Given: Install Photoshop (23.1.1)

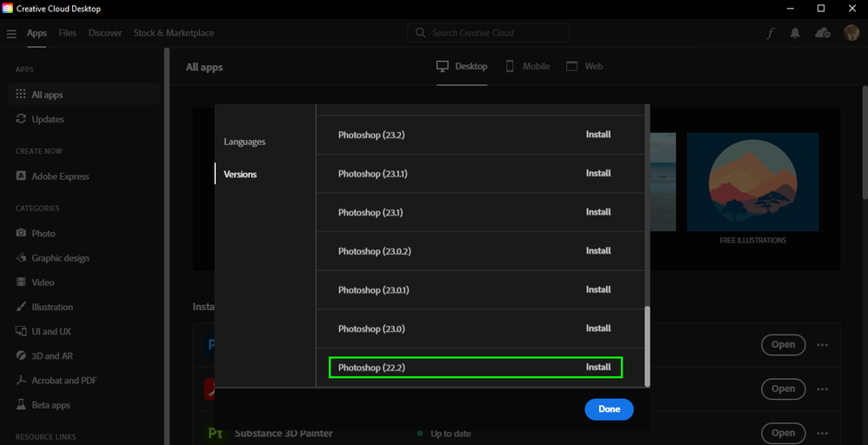Looking at the screenshot, I should (598, 174).
